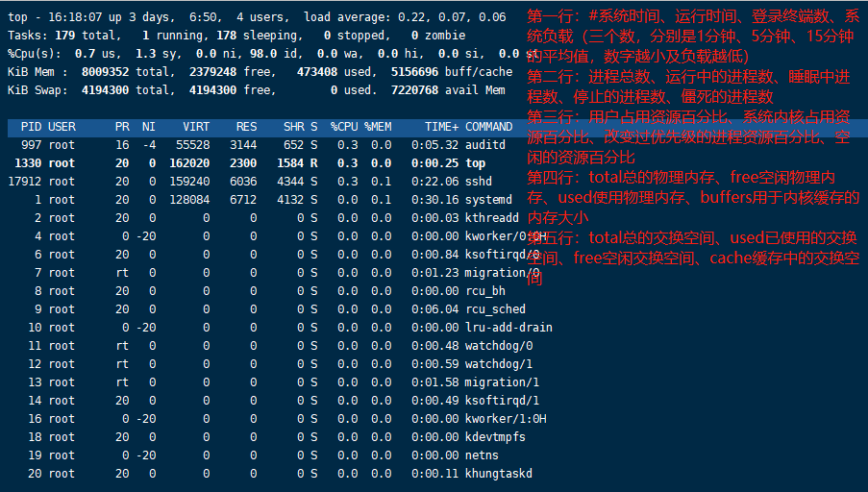Click the '98.0 id' CPU idle value
The image size is (868, 492).
pos(273,54)
